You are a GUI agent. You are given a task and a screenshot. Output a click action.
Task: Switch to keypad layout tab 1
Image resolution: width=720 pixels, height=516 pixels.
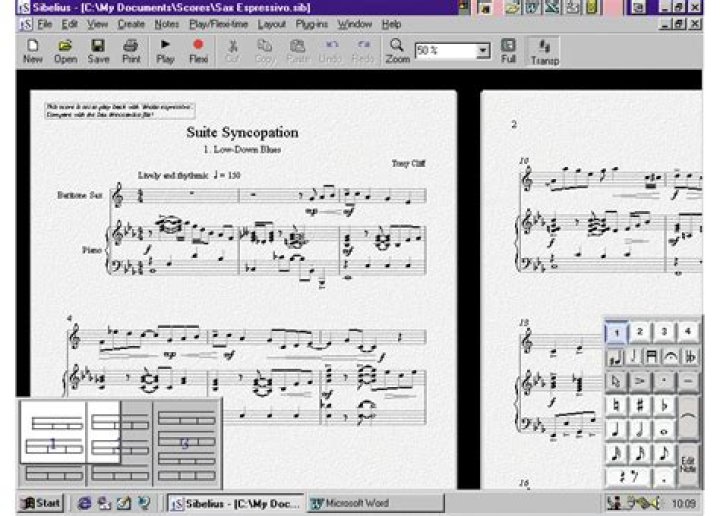pyautogui.click(x=616, y=332)
